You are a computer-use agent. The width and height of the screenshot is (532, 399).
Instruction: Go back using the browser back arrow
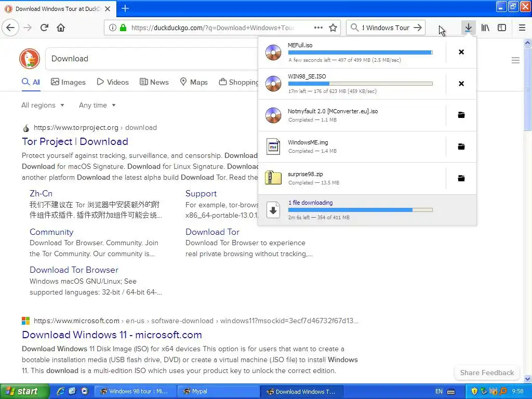(x=10, y=28)
